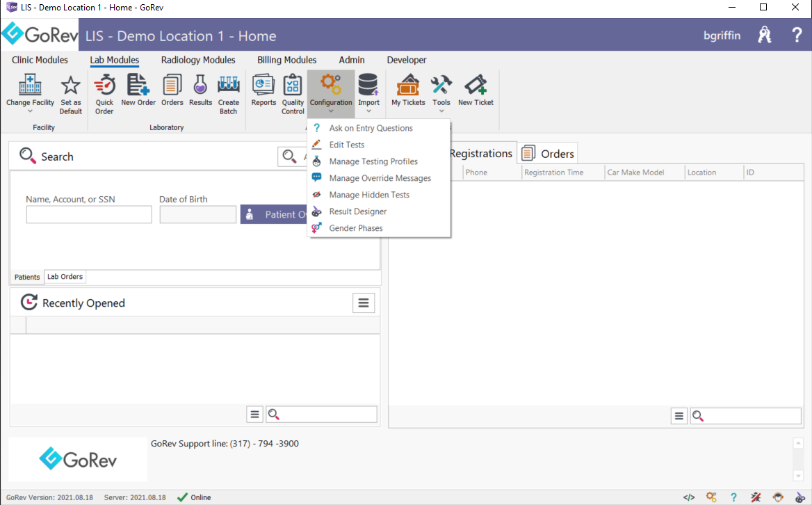Switch to Radiology Modules tab
This screenshot has height=505, width=812.
198,60
